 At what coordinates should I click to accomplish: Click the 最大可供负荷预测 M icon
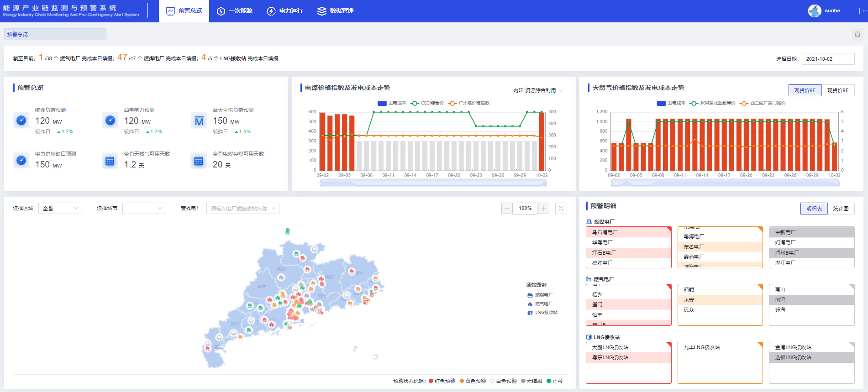[x=199, y=121]
